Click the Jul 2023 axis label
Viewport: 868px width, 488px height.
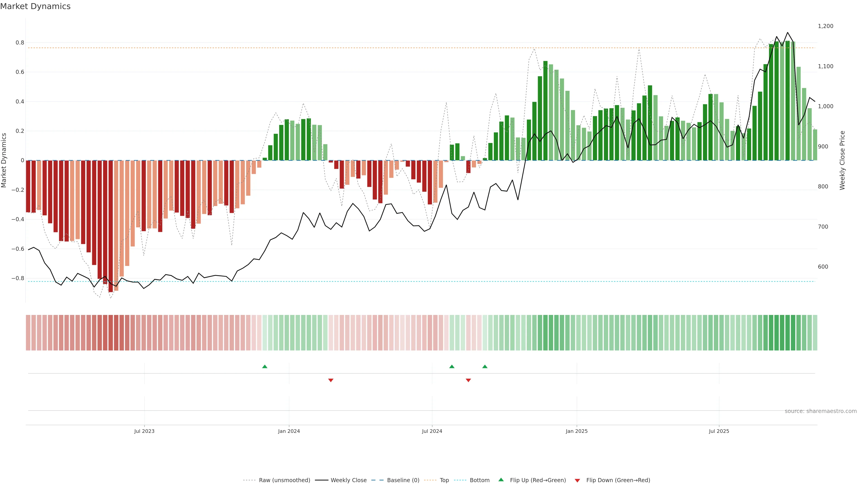click(x=144, y=431)
